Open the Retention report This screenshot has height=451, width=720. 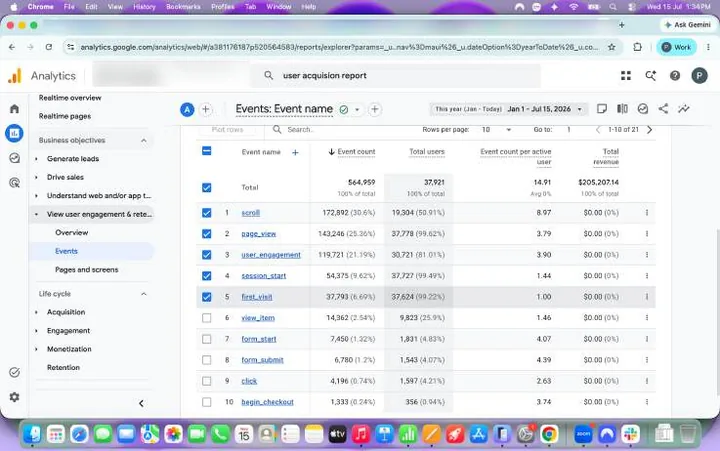point(63,367)
